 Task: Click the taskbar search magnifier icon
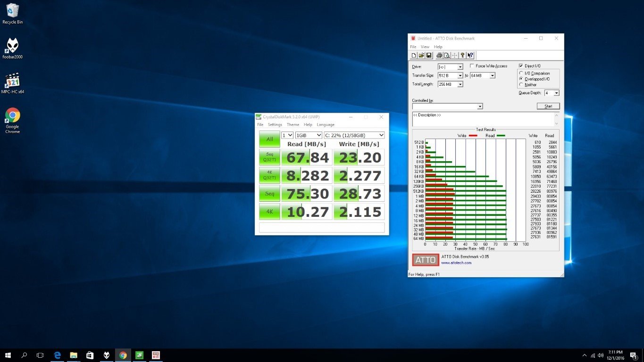(25, 355)
